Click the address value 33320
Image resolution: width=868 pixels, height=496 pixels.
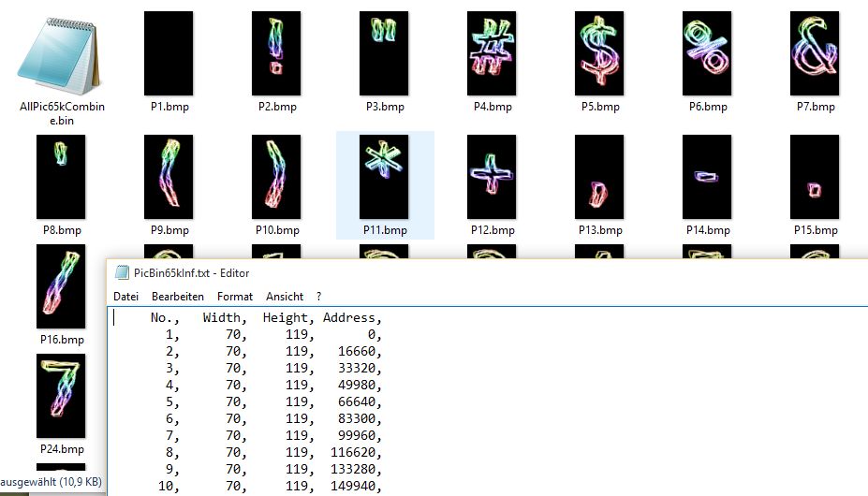click(360, 368)
